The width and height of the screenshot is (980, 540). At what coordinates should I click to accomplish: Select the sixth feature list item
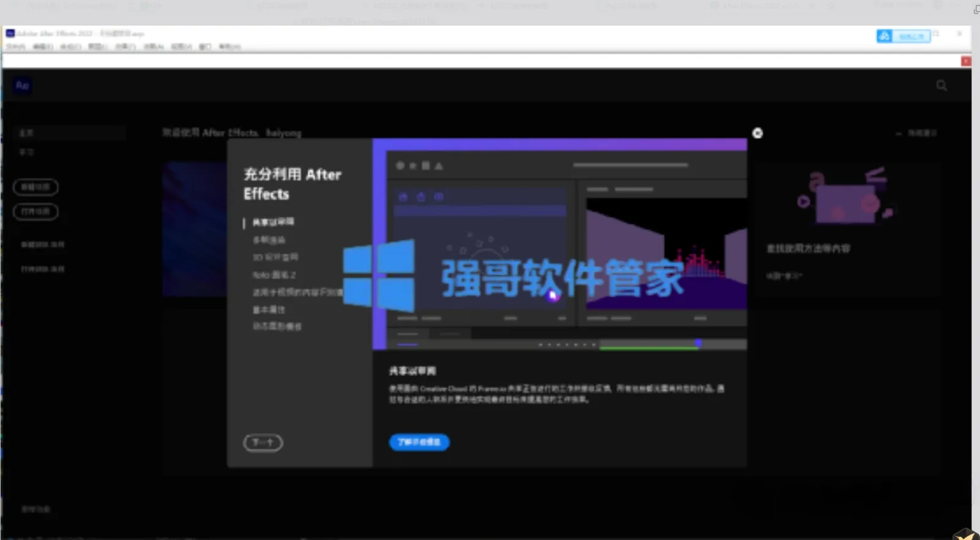click(x=269, y=310)
